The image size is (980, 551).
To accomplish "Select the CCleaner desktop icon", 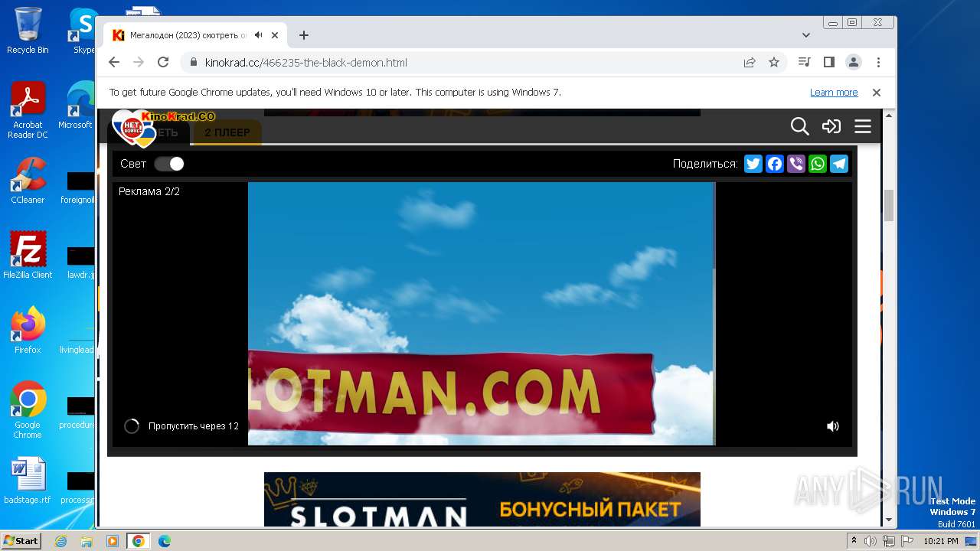I will pos(28,181).
